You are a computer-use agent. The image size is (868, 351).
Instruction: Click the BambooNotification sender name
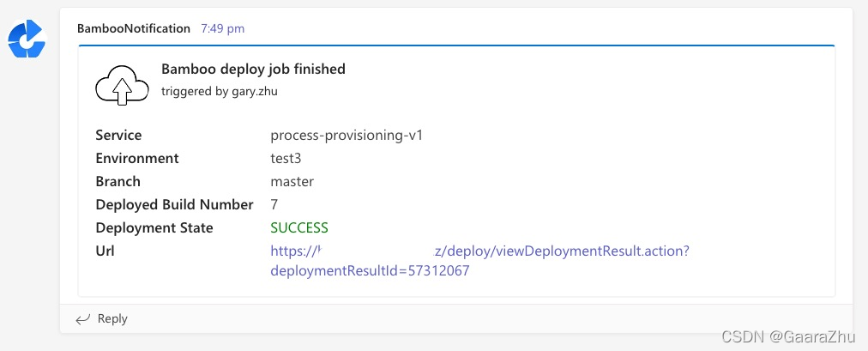click(x=134, y=28)
